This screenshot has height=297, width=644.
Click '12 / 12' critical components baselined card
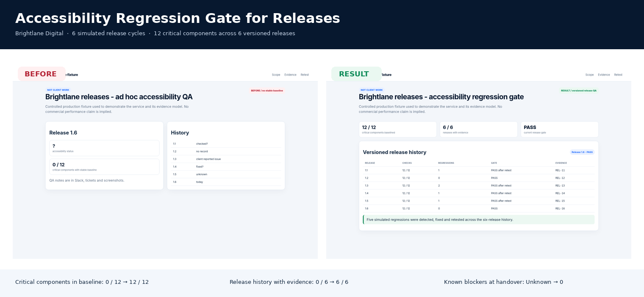coord(397,129)
